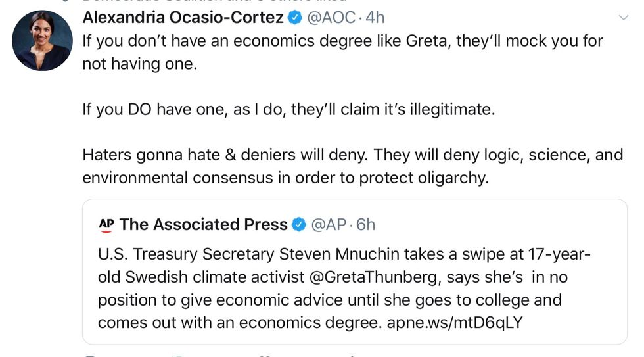Image resolution: width=644 pixels, height=357 pixels.
Task: Click the 6h timestamp on quoted tweet
Action: [365, 225]
